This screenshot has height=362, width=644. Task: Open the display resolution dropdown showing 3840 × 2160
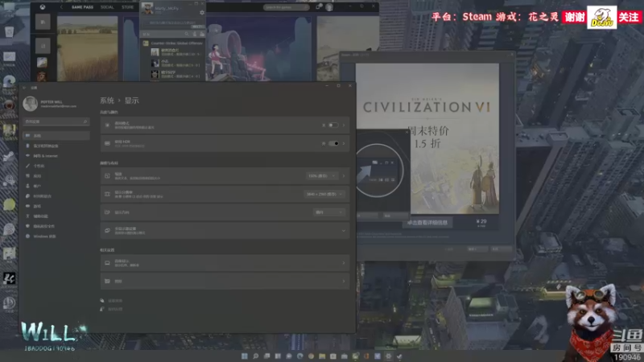324,194
